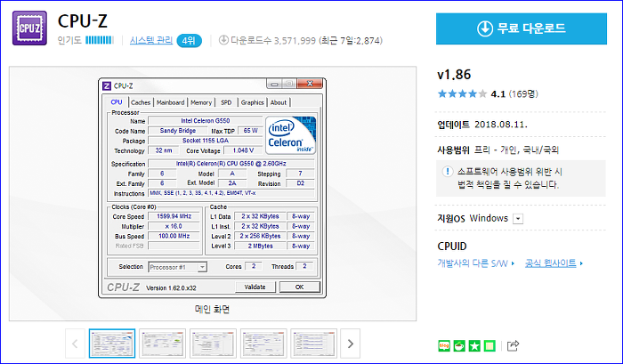Close the CPU-Z window in the preview
Viewport: 623px width, 364px height.
[310, 84]
